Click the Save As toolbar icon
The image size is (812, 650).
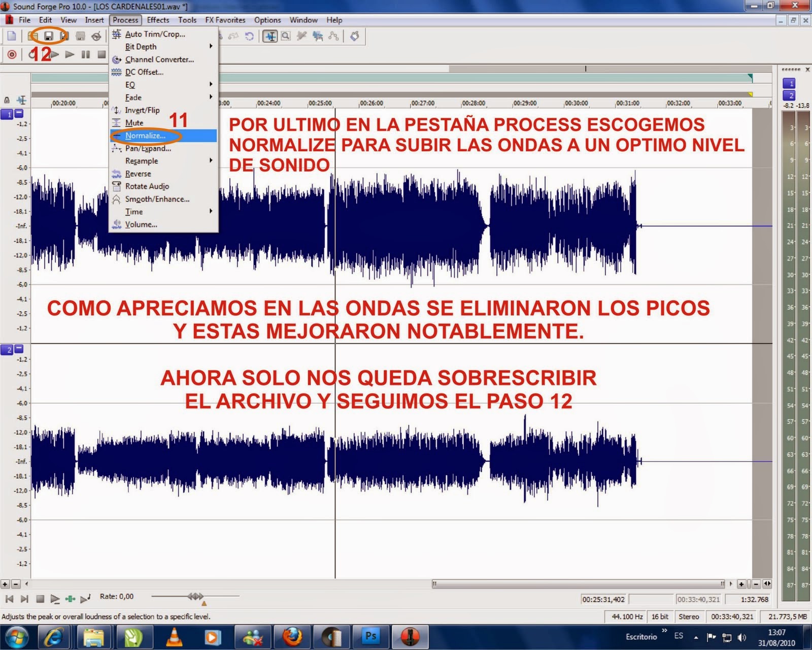pyautogui.click(x=64, y=36)
